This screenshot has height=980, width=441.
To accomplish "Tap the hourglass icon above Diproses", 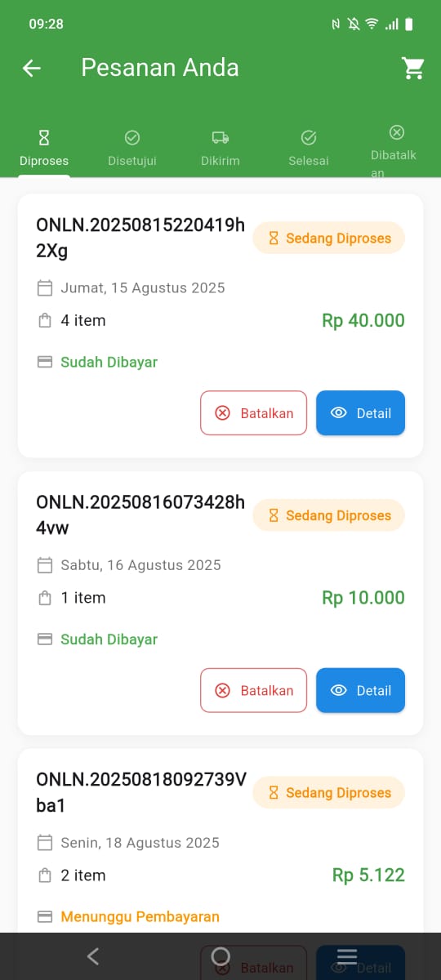I will pos(44,137).
